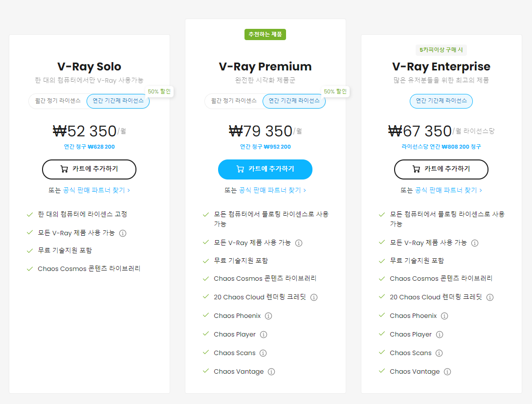This screenshot has height=404, width=532.
Task: Click info icon beside Enterprise Chaos Phoenix
Action: tap(444, 316)
